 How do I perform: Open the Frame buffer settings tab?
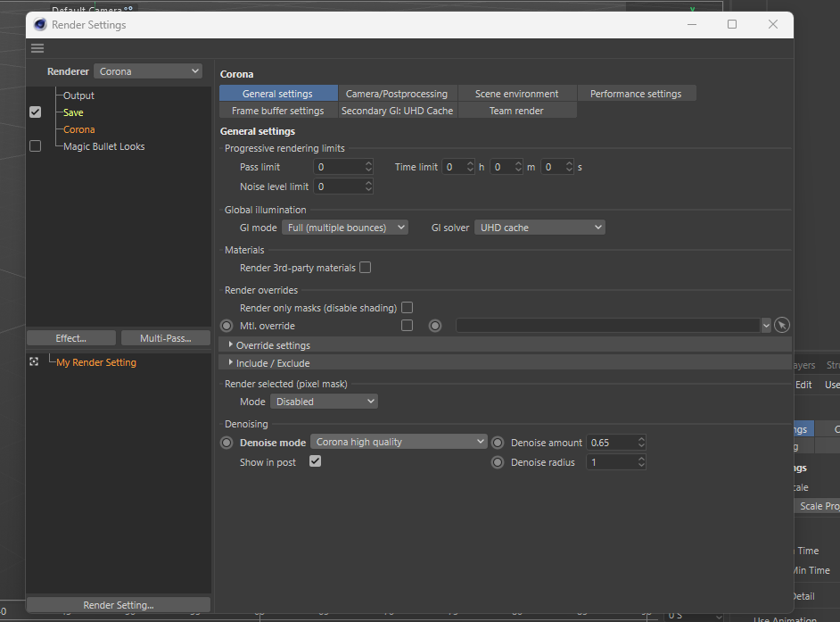278,111
